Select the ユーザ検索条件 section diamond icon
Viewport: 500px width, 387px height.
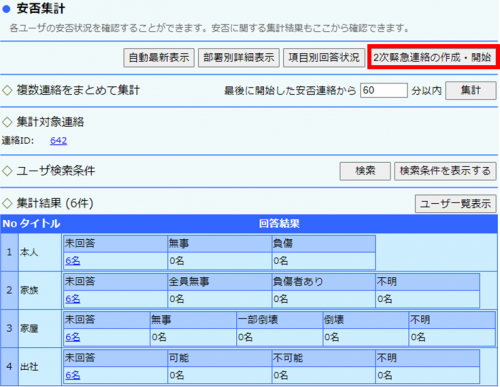point(7,171)
